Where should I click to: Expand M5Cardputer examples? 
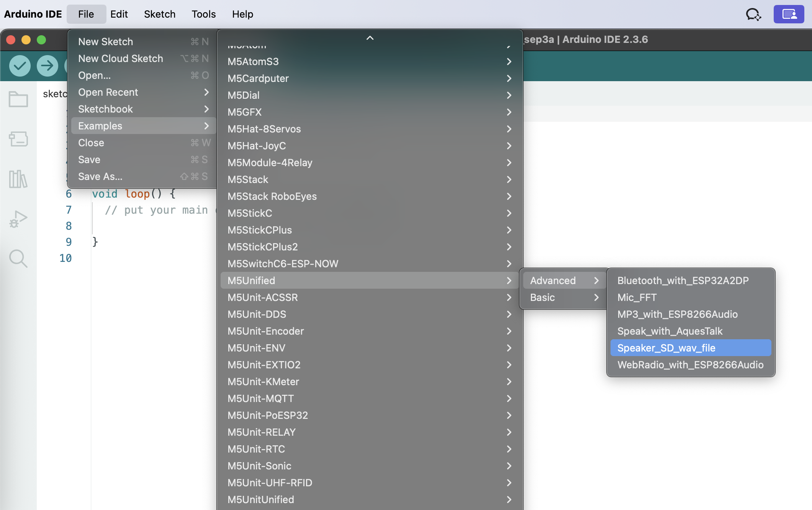point(370,78)
